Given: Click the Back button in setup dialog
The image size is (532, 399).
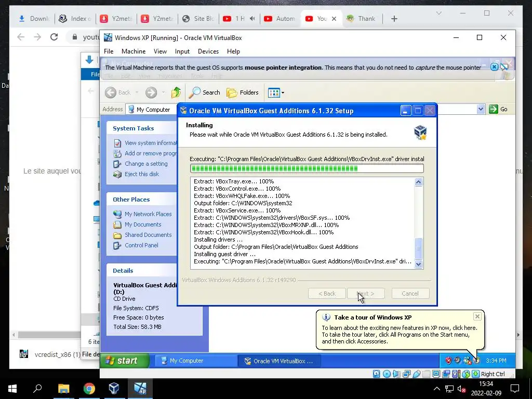Looking at the screenshot, I should [x=327, y=294].
